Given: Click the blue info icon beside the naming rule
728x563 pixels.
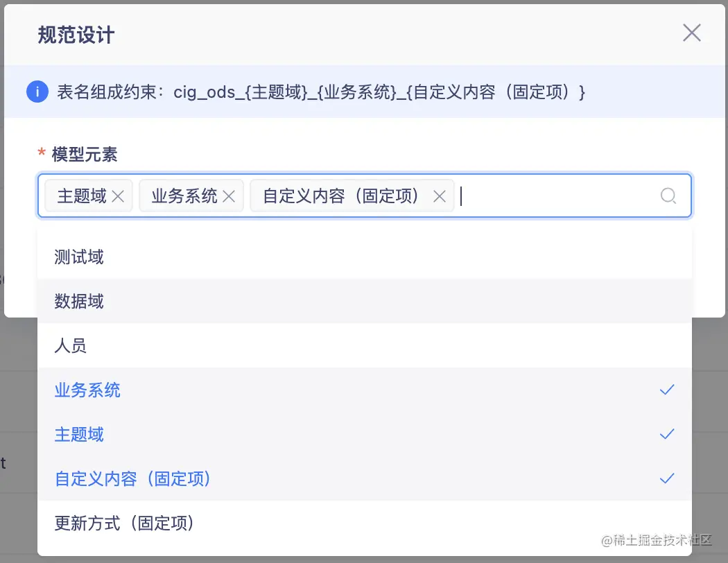Looking at the screenshot, I should (37, 92).
